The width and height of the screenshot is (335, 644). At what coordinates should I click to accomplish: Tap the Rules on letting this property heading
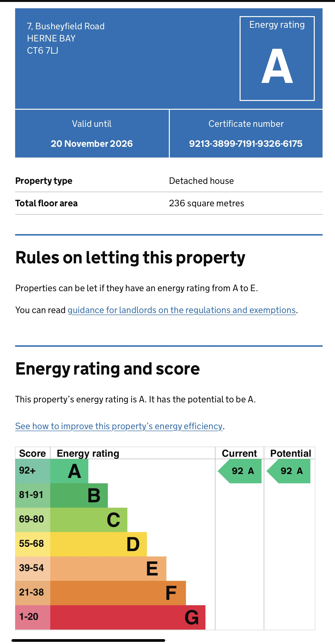coord(130,258)
